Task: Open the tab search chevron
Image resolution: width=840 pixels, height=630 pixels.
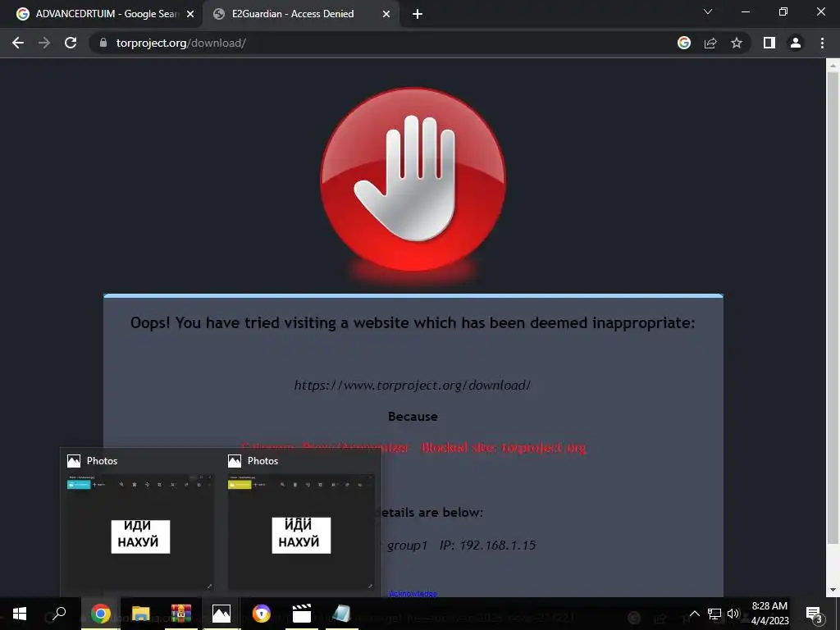Action: tap(708, 11)
